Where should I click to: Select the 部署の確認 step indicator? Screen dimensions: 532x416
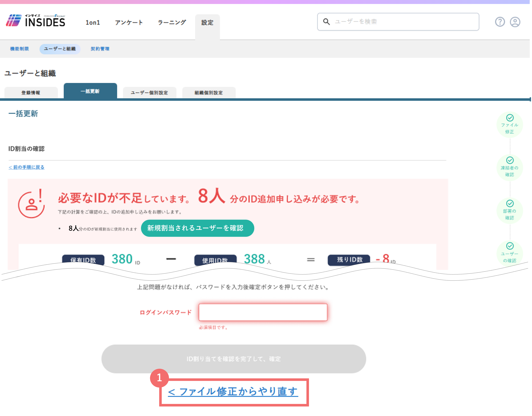click(510, 211)
